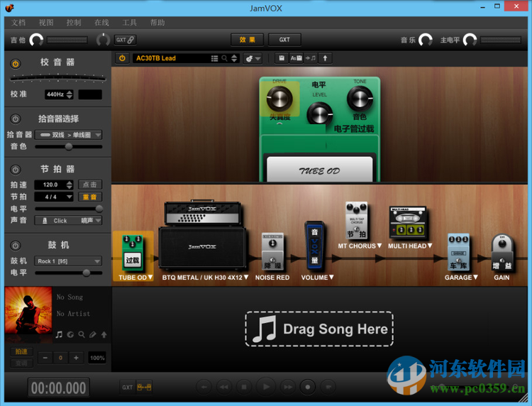The width and height of the screenshot is (532, 406).
Task: Select the VOLUME pedal
Action: pyautogui.click(x=314, y=245)
